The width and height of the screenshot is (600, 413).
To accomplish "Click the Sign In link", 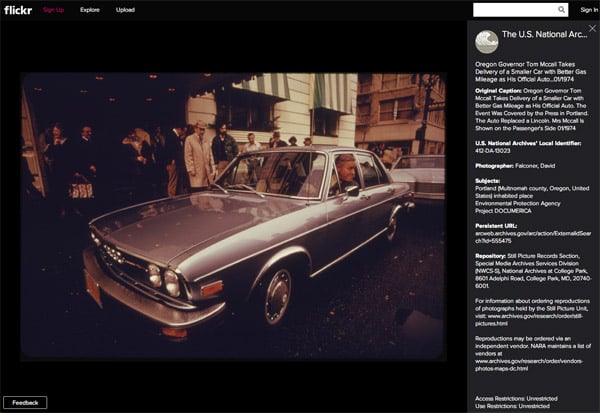I will pos(589,10).
